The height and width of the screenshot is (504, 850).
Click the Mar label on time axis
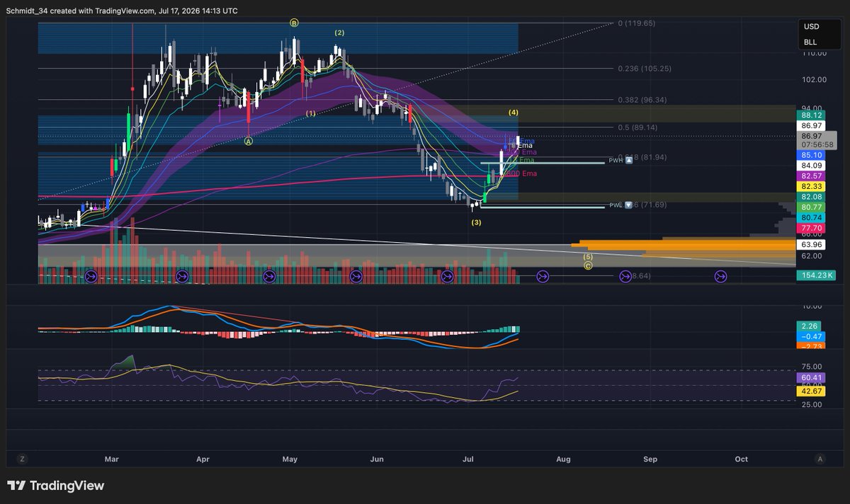tap(112, 459)
